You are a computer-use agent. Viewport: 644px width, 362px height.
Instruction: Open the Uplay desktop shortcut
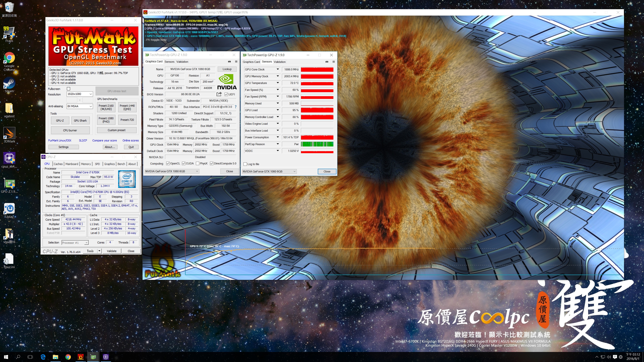pyautogui.click(x=9, y=211)
